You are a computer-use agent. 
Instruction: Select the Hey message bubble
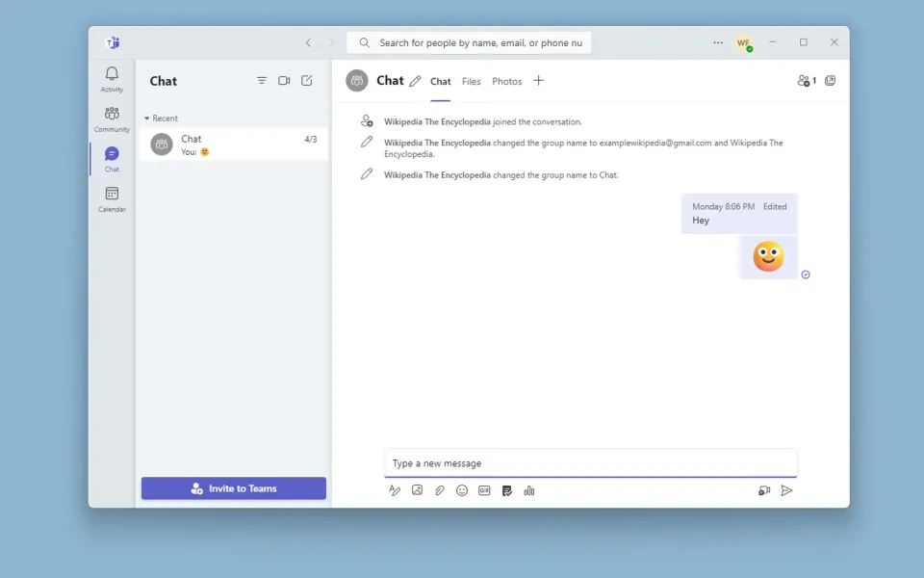(739, 214)
